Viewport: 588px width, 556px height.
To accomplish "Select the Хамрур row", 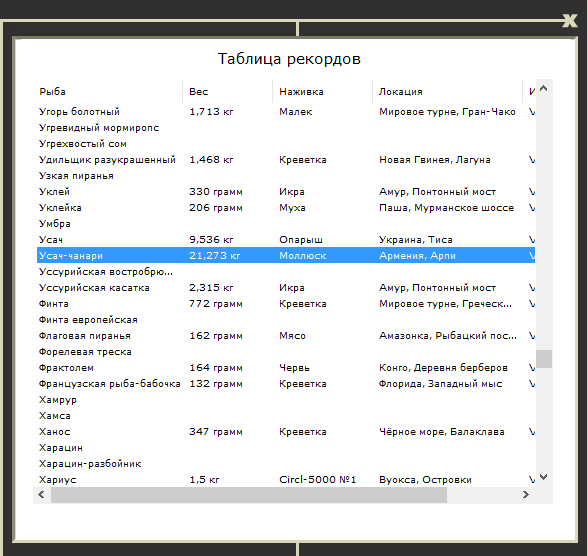I will pyautogui.click(x=286, y=400).
